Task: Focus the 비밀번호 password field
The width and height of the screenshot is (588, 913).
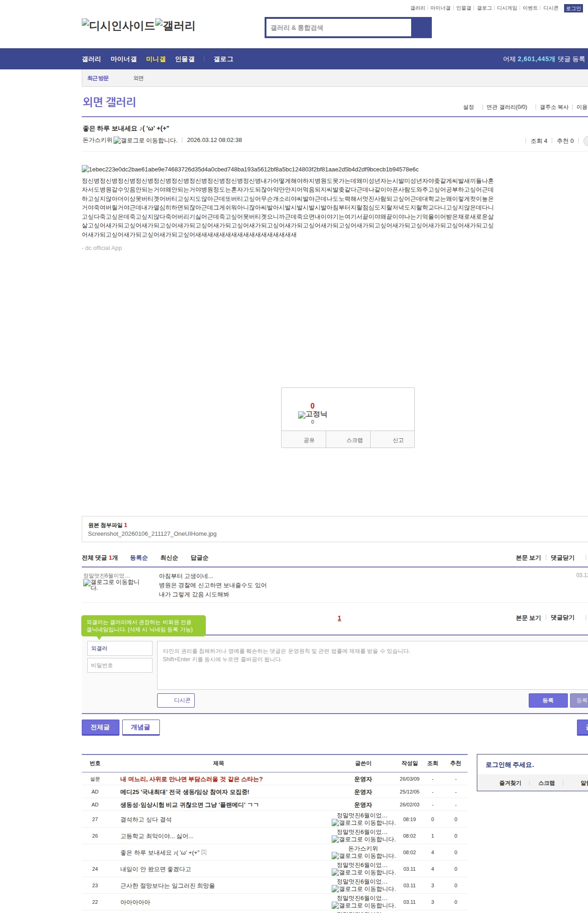Action: coord(120,665)
